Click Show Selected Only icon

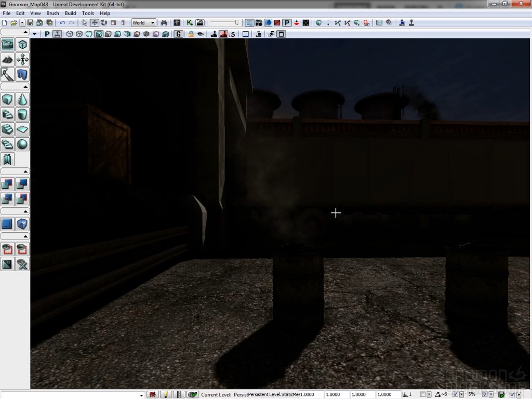point(7,249)
